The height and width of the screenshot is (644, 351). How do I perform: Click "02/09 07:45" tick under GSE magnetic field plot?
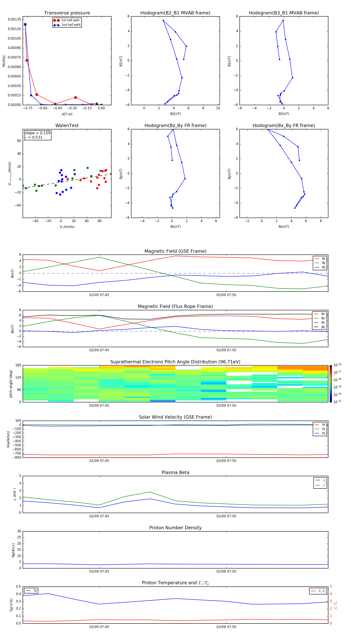tap(99, 295)
